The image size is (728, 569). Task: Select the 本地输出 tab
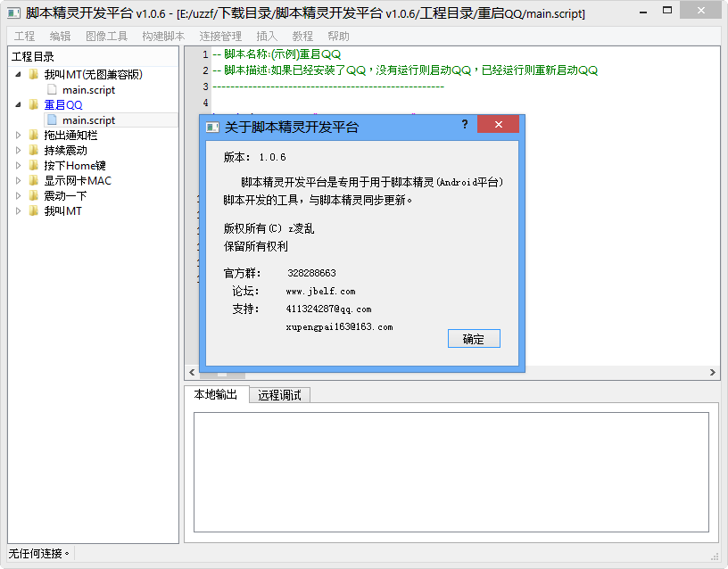coord(215,394)
